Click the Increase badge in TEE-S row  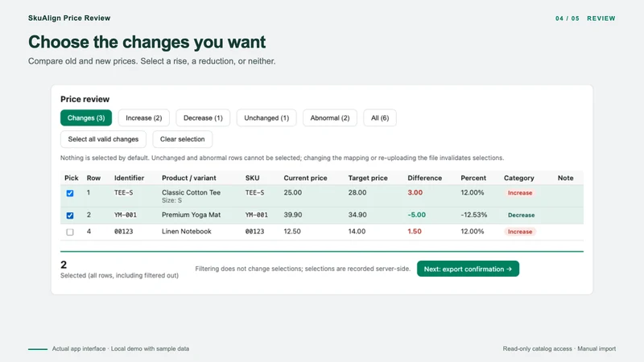(520, 192)
